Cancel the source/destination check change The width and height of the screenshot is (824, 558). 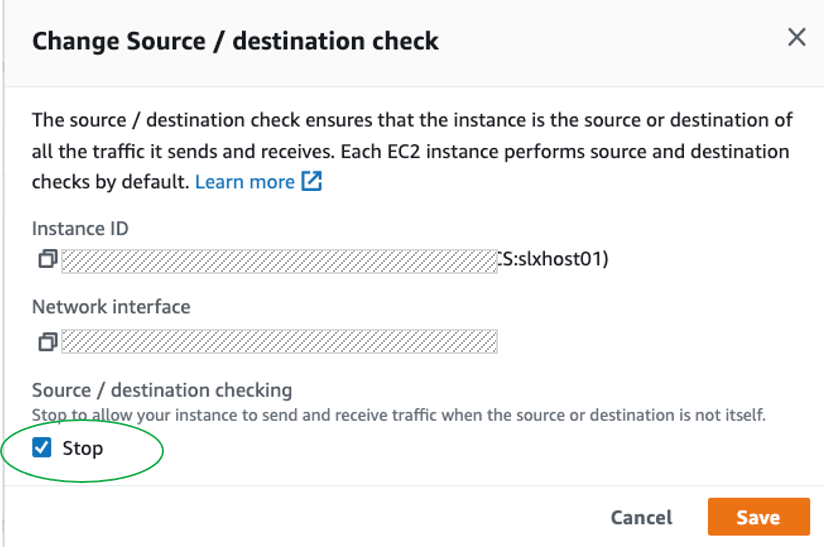pos(641,517)
